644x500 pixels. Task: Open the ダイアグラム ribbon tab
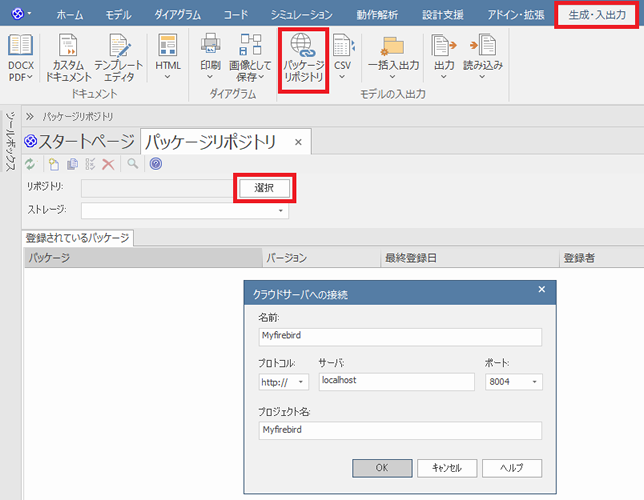coord(177,15)
